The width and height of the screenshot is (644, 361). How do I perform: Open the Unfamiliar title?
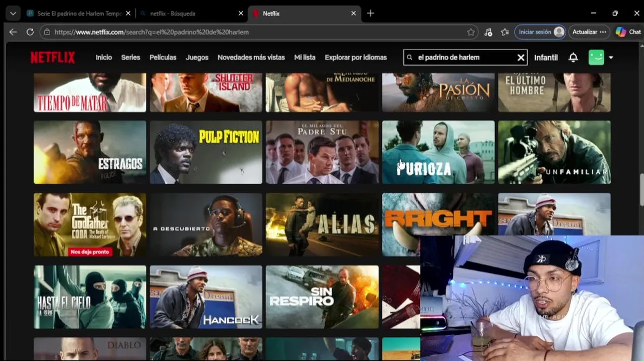554,152
